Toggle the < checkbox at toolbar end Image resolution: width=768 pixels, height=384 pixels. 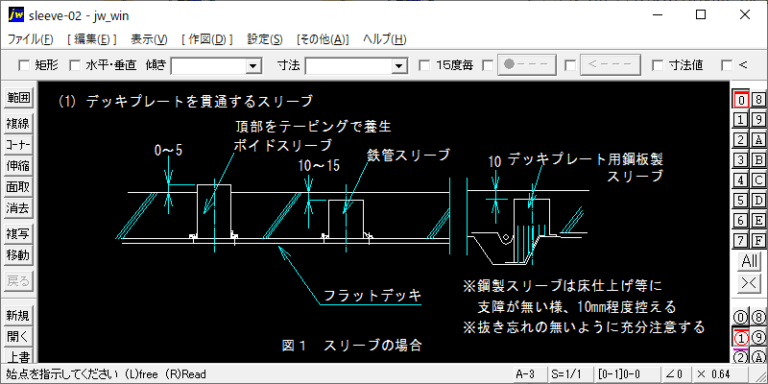point(727,65)
